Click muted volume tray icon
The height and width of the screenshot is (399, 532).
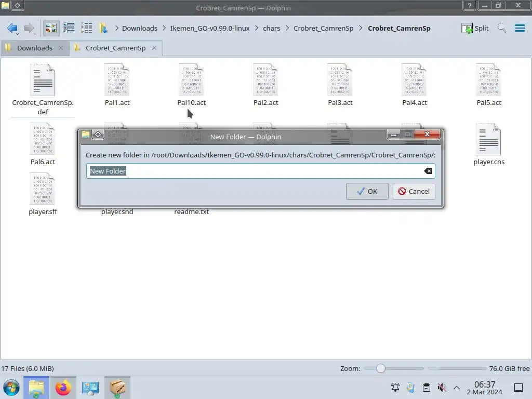442,388
